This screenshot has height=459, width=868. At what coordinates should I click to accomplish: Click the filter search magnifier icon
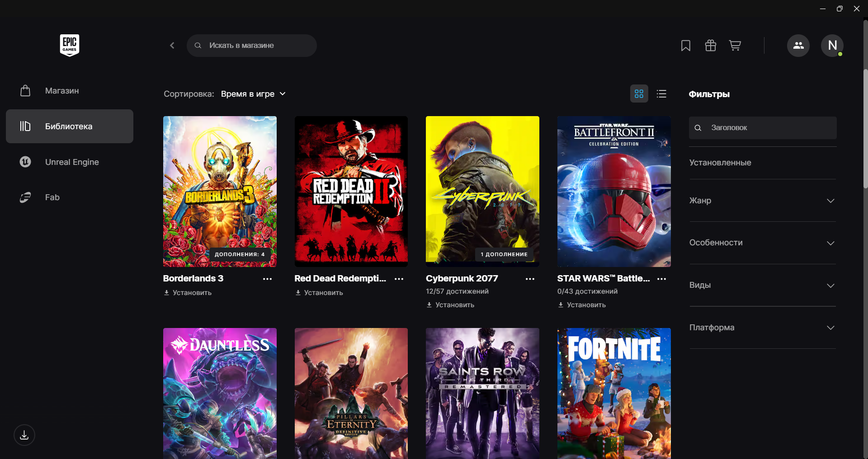pos(698,128)
